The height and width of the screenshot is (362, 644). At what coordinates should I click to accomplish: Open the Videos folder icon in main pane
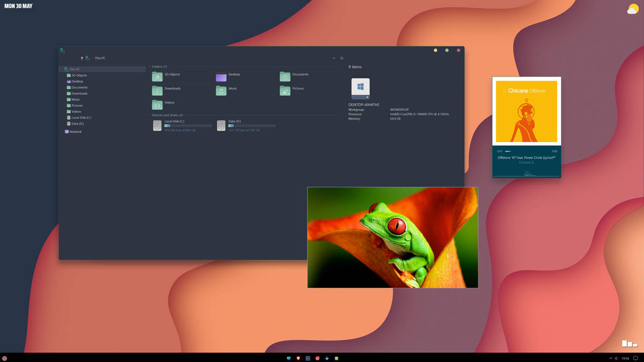click(157, 105)
